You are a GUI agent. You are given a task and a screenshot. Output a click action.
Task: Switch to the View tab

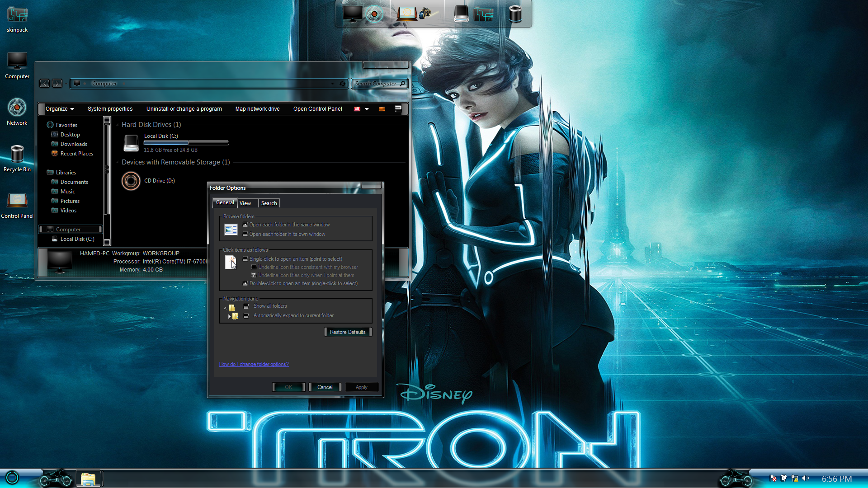tap(245, 203)
